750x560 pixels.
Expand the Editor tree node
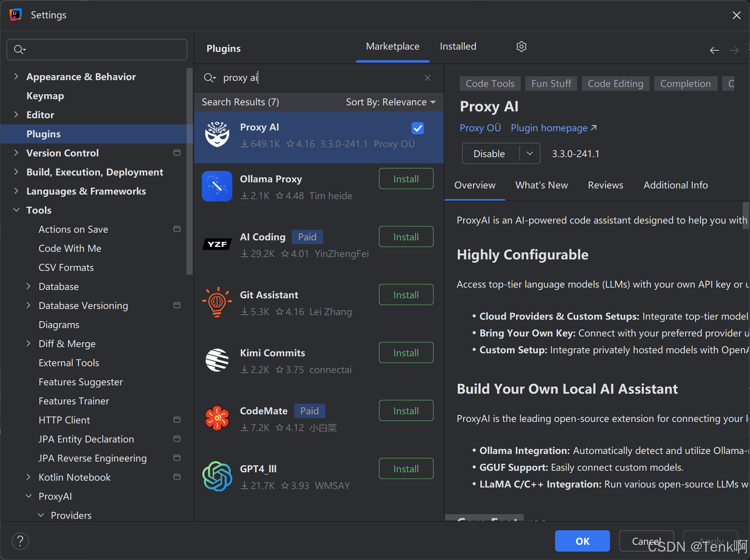[16, 114]
